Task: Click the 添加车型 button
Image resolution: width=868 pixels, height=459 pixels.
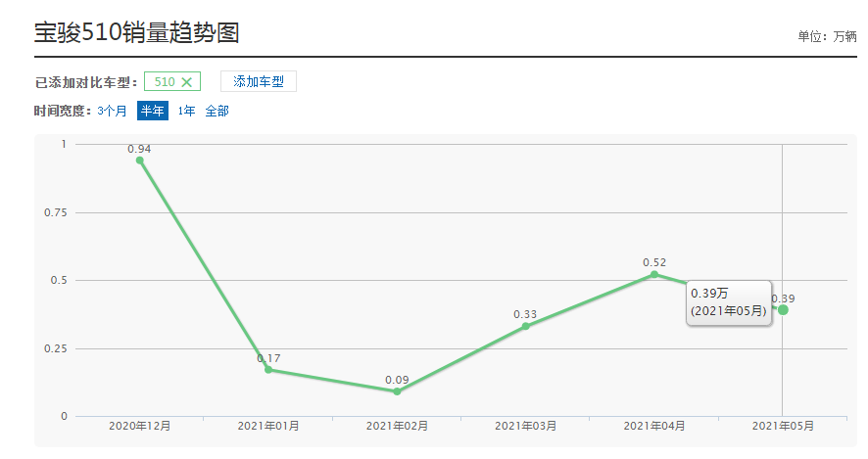Action: [x=259, y=81]
